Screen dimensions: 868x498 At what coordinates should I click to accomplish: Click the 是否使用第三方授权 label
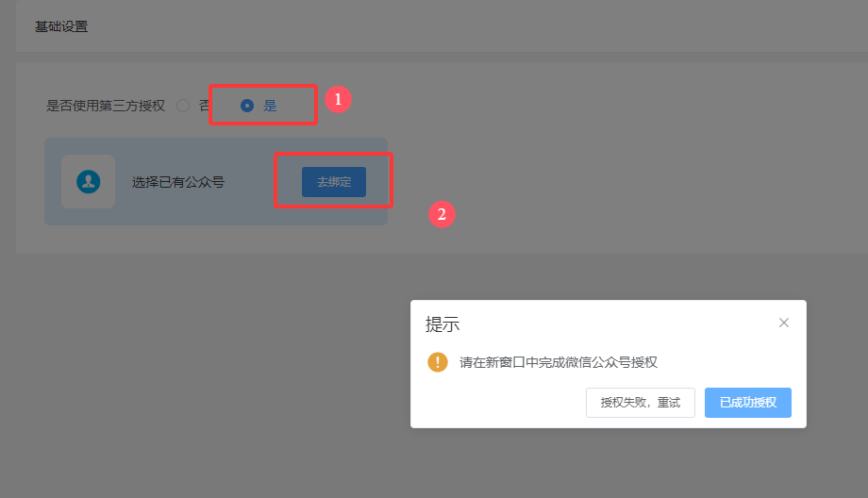(x=105, y=106)
